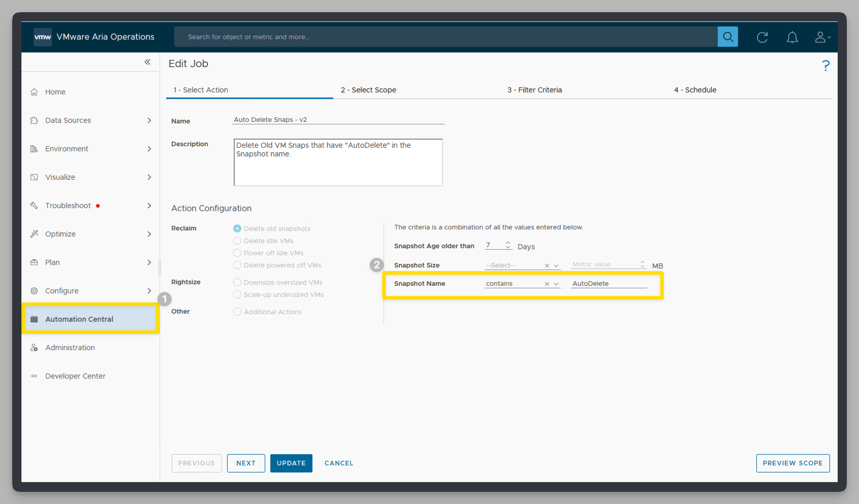Select the Delete idle VMs radio button
859x504 pixels.
click(x=237, y=241)
